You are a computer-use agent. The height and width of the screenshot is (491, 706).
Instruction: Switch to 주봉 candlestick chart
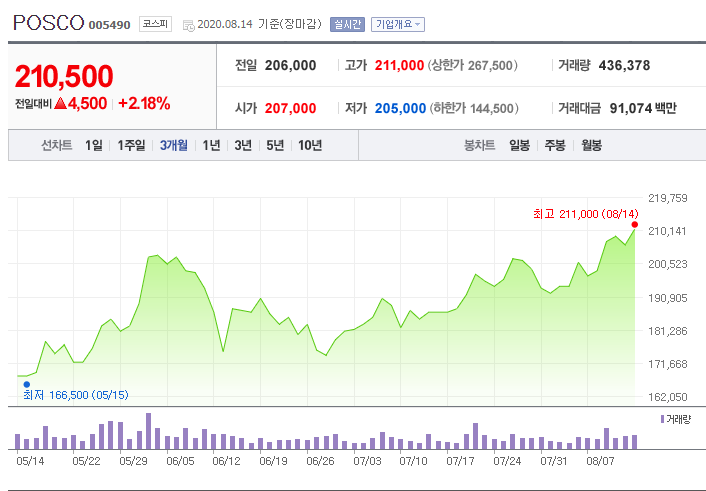(x=555, y=145)
